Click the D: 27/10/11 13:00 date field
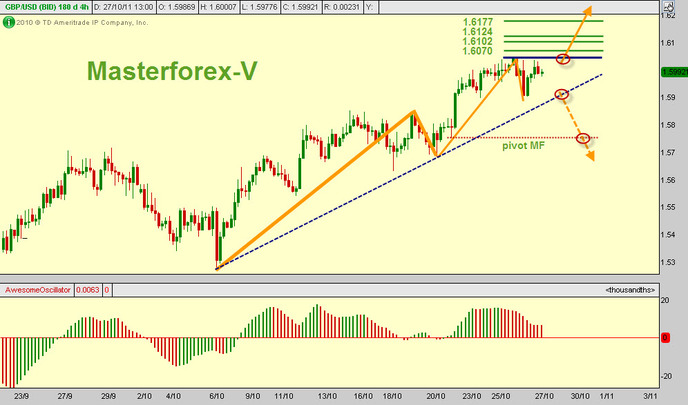 124,7
